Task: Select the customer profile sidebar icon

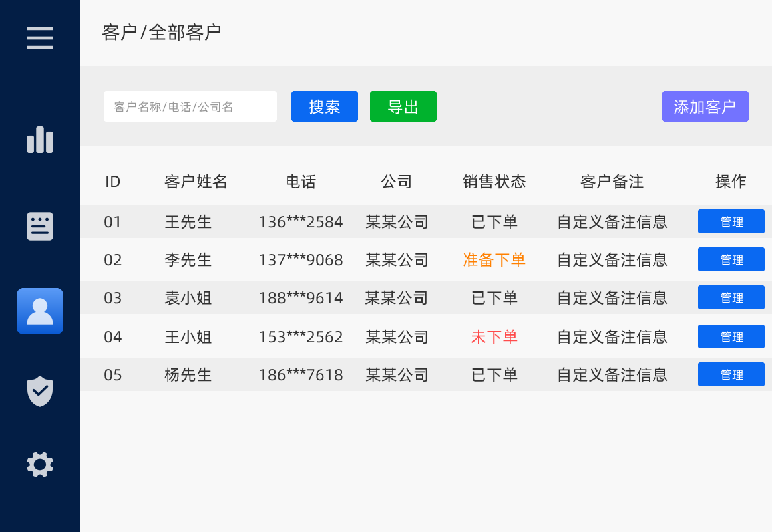Action: click(40, 311)
